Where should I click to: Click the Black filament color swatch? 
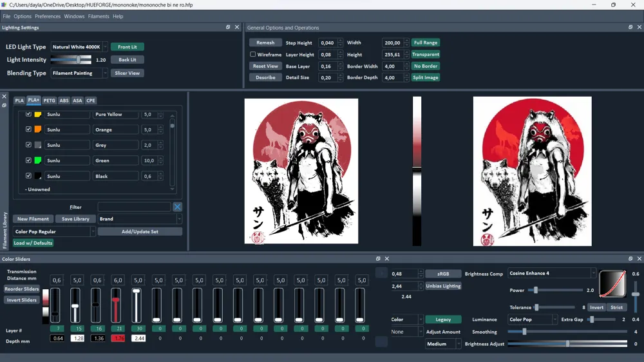(x=38, y=176)
